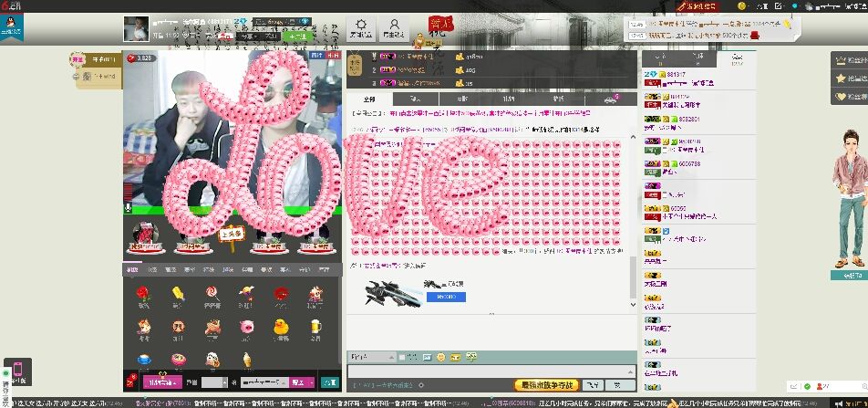This screenshot has height=408, width=868.
Task: Switch to the car icon chat tab
Action: tap(610, 99)
